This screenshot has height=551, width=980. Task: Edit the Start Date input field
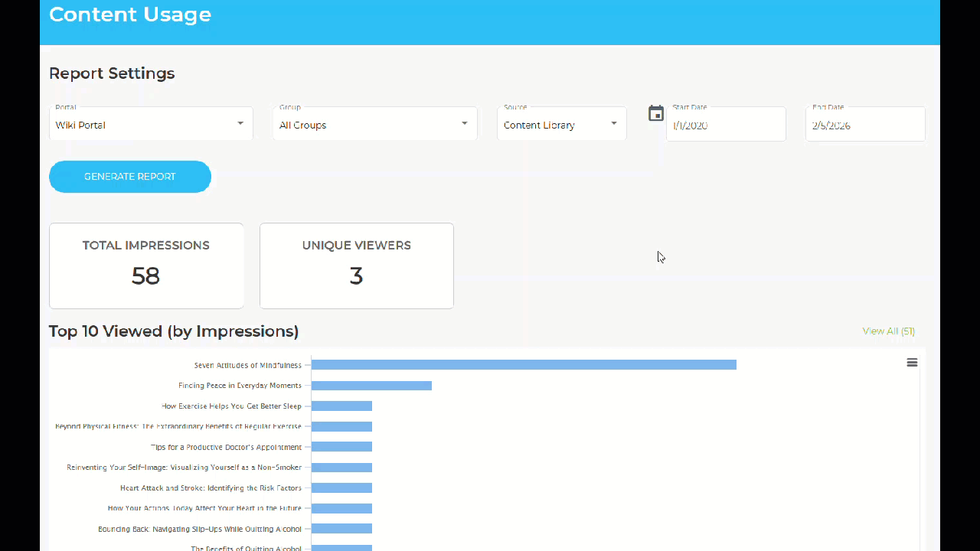[726, 124]
